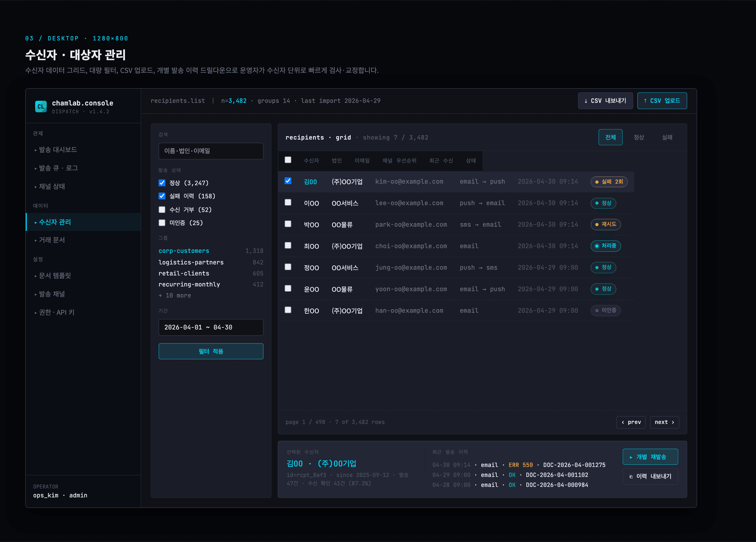Check the 윤OO row checkbox
This screenshot has width=756, height=542.
(288, 289)
